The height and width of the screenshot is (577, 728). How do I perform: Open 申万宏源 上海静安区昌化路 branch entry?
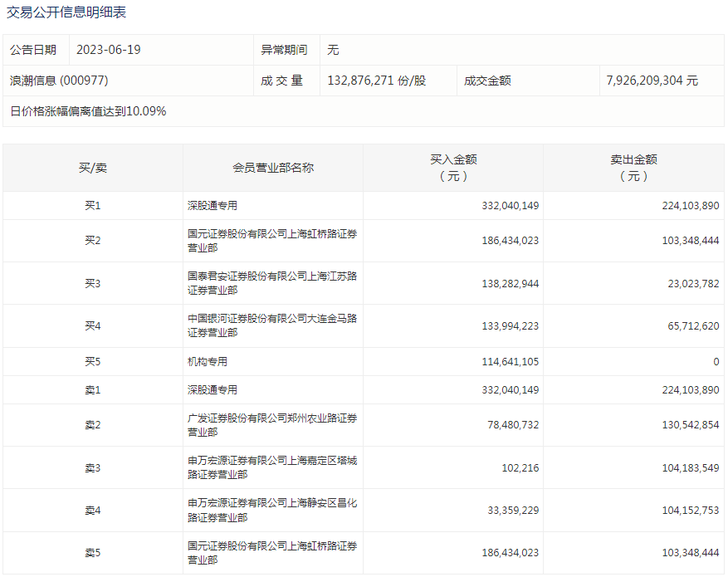(x=272, y=511)
